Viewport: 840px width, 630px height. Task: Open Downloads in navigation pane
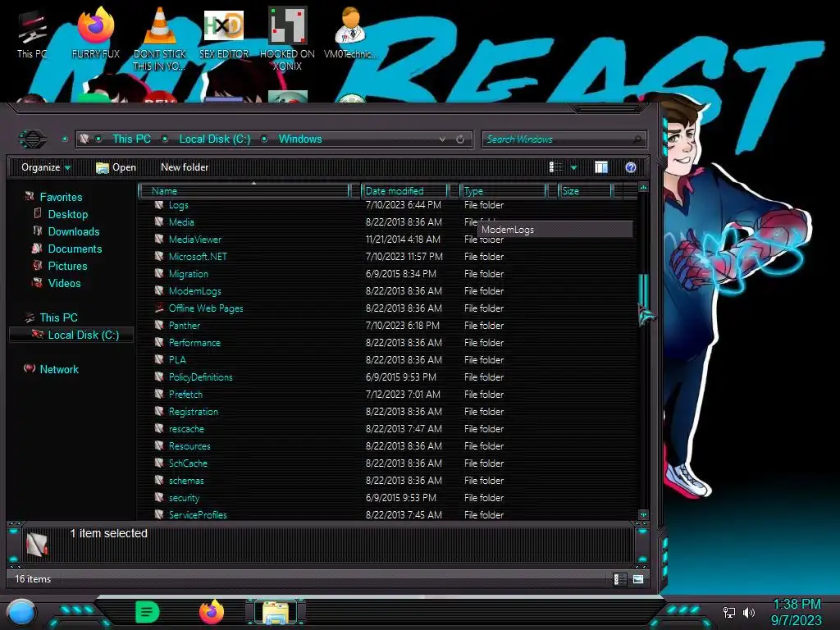coord(66,231)
